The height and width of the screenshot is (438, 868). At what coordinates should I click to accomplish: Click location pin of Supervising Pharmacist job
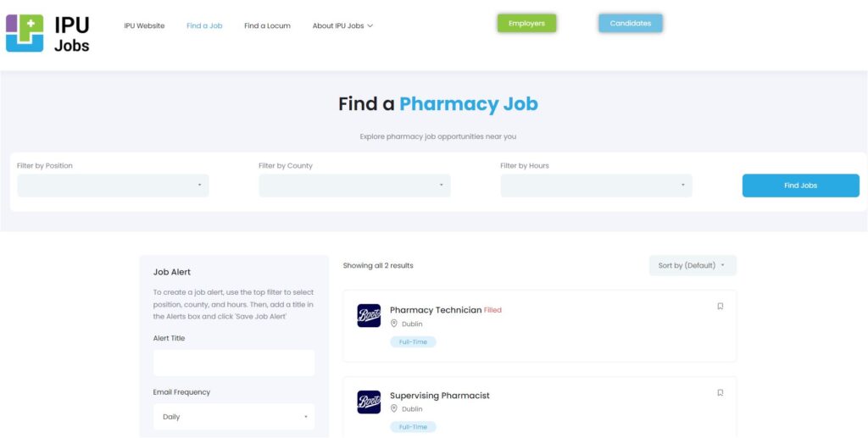pyautogui.click(x=394, y=408)
